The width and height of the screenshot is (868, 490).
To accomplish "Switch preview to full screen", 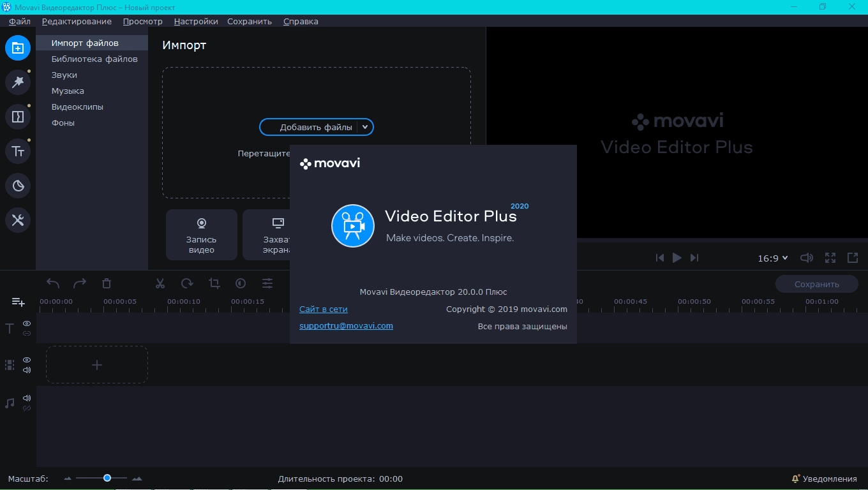I will [x=830, y=258].
